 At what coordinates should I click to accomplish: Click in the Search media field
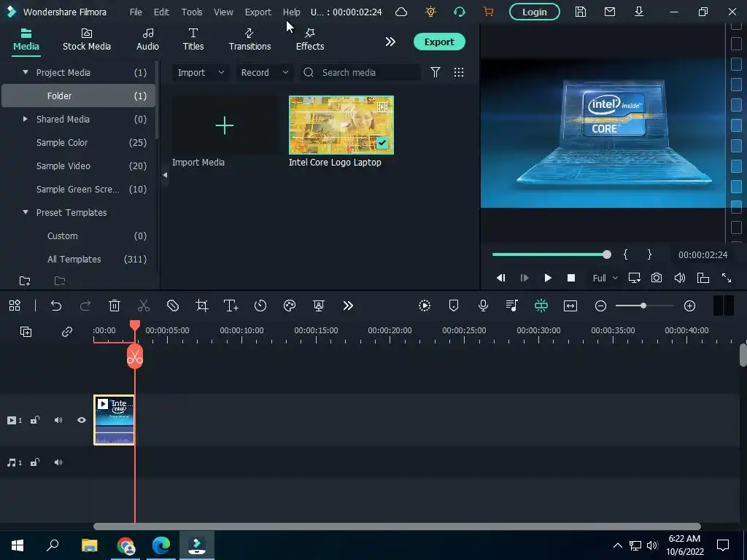point(360,72)
